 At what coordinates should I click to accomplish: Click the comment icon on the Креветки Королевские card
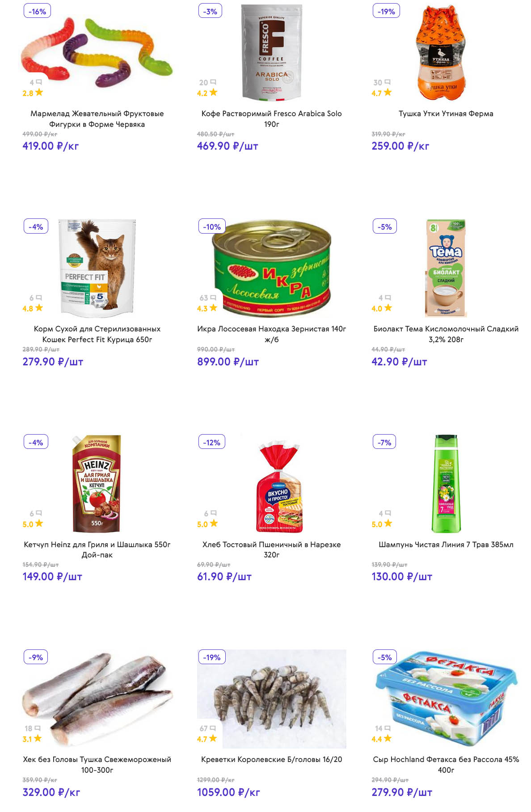coord(213,728)
